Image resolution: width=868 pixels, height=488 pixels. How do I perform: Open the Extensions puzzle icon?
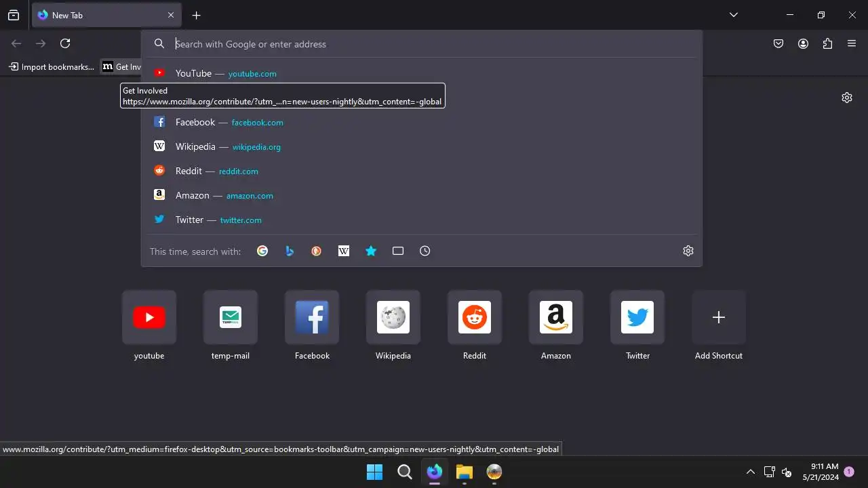click(x=827, y=43)
